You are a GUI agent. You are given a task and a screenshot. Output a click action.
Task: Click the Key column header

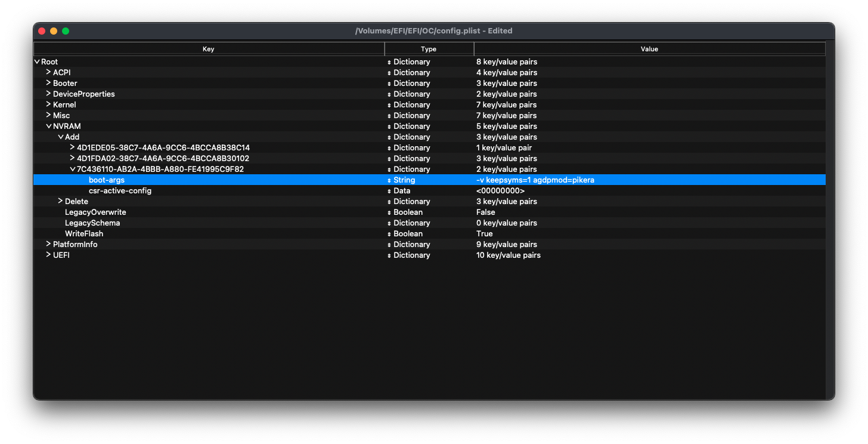209,49
